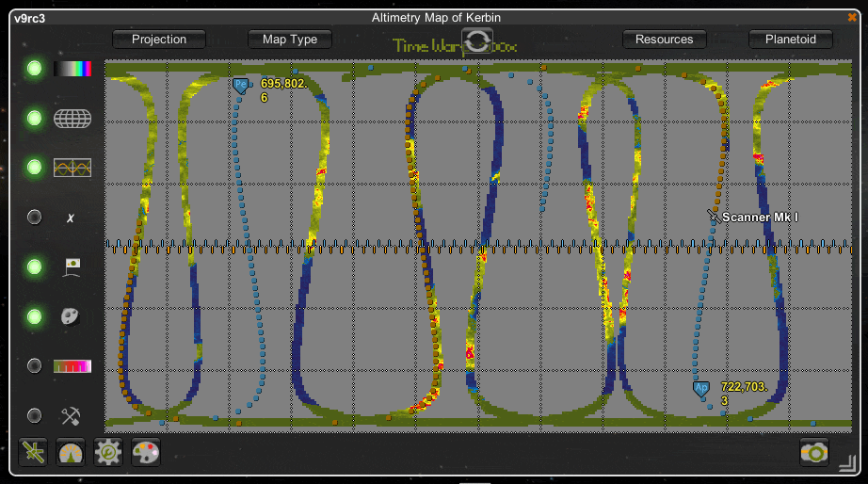Click the Ap apoapsis marker
The image size is (868, 484).
[x=701, y=388]
